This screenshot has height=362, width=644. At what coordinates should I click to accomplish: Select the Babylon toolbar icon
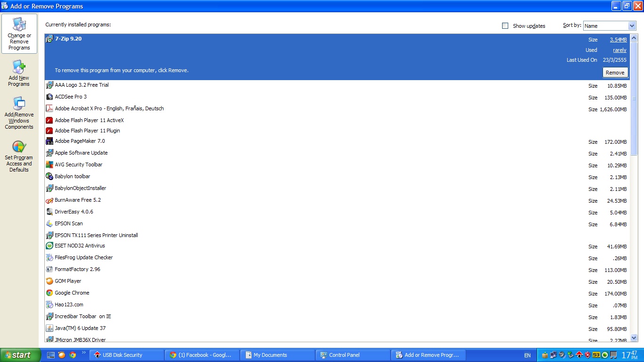(50, 177)
